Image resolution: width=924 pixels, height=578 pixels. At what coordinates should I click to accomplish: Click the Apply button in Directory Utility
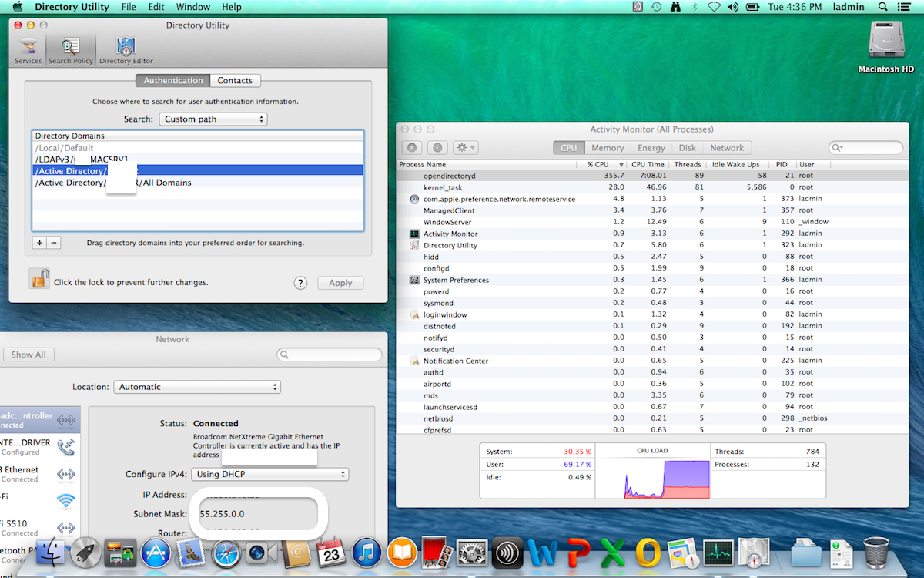(340, 283)
